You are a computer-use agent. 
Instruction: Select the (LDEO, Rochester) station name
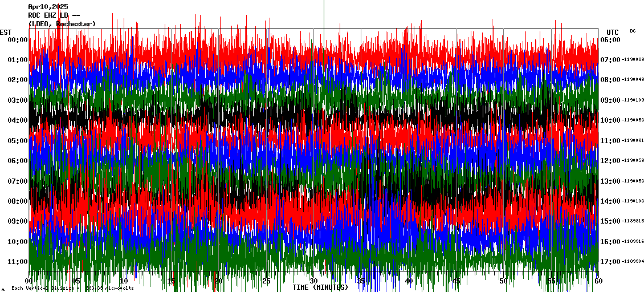62,24
